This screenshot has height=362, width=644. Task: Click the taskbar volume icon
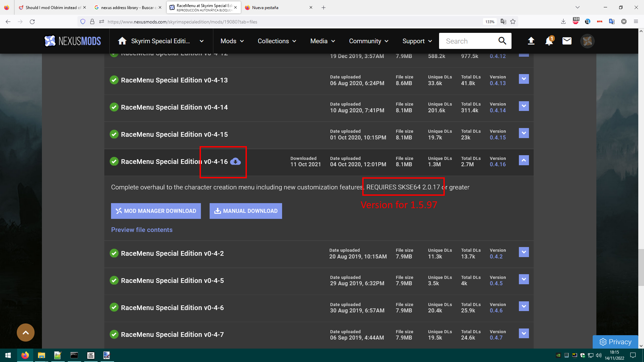tap(599, 355)
